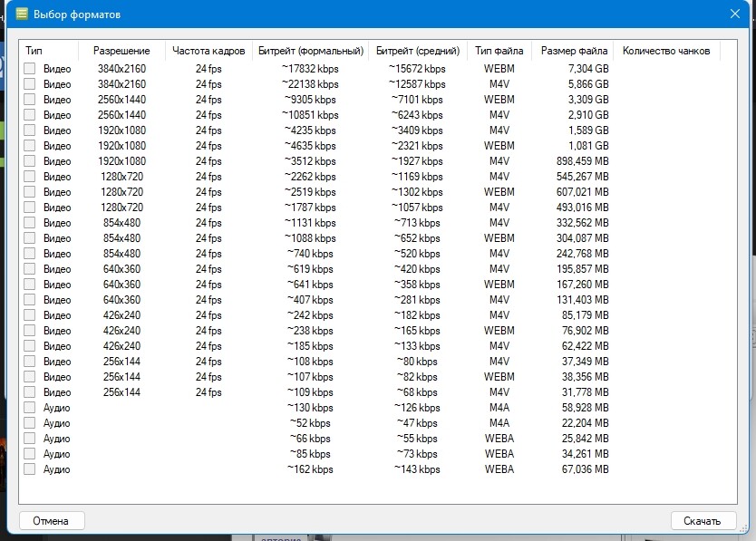Viewport: 756px width, 541px height.
Task: Click the Битрейт (формальный) column header
Action: [311, 51]
